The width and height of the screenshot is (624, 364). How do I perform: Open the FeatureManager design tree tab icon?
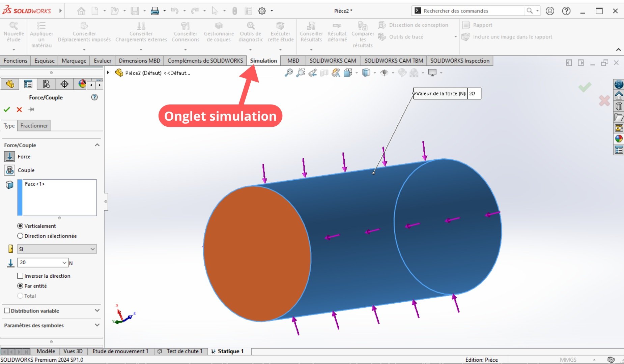click(x=10, y=84)
